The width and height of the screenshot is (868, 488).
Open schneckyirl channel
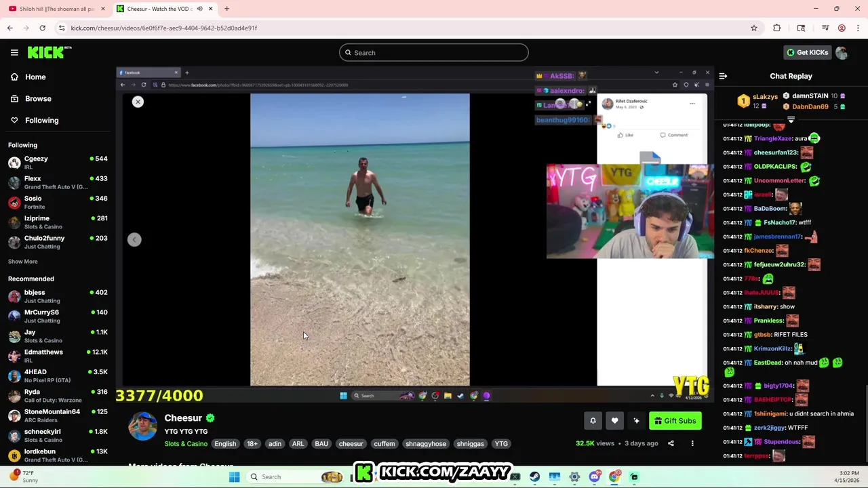[58, 435]
